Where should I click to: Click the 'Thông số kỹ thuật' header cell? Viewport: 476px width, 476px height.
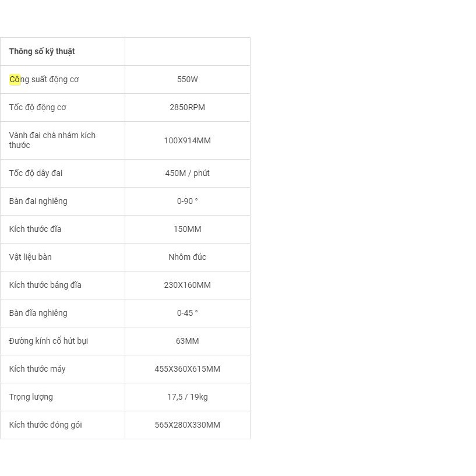click(42, 51)
